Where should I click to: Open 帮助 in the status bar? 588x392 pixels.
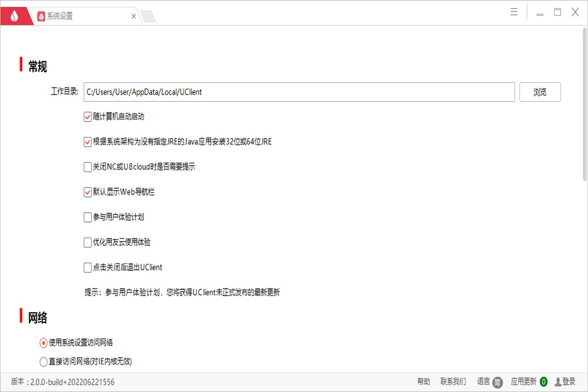424,381
